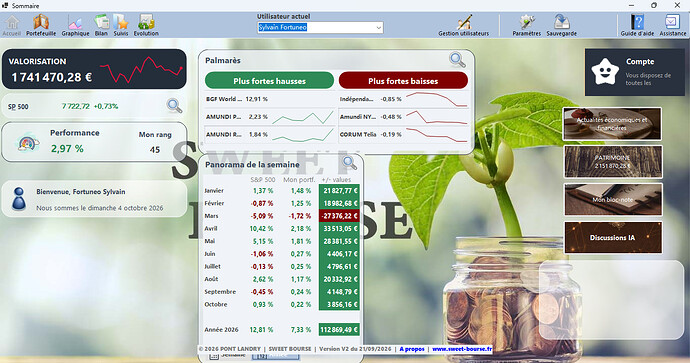690x363 pixels.
Task: Click the Octobre value 3 856,16 €
Action: click(x=339, y=304)
